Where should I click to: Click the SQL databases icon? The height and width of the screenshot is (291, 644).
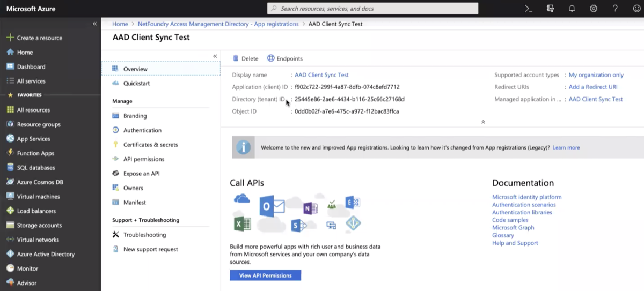click(10, 168)
